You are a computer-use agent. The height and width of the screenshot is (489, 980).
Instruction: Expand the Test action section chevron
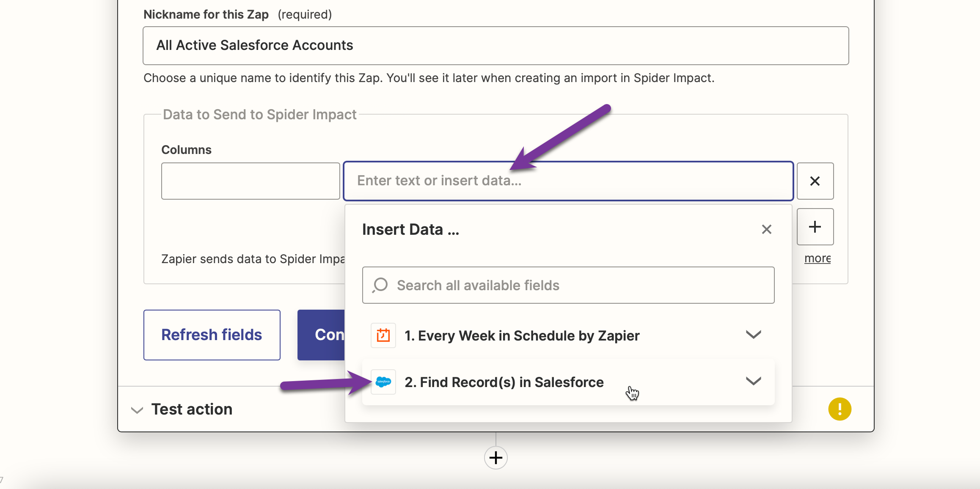[x=137, y=410]
